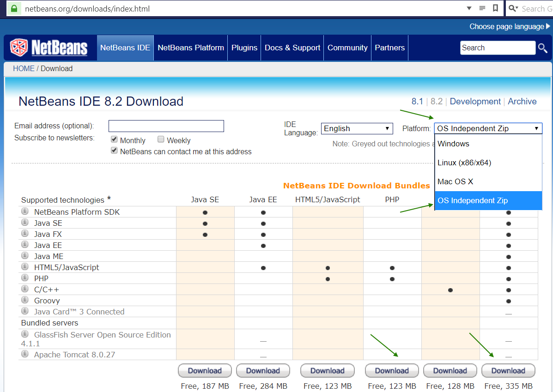Click the HTML5/JavaScript column header

328,199
